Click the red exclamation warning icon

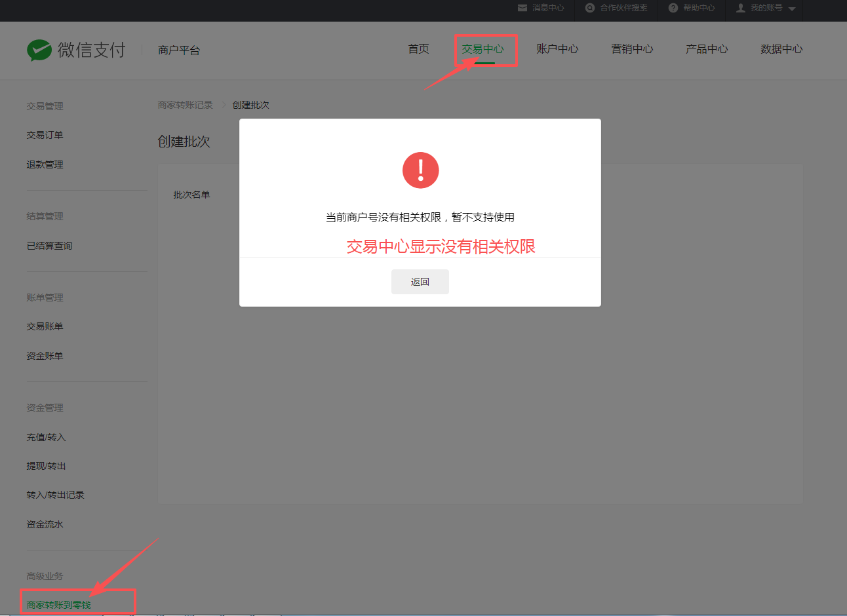(420, 170)
